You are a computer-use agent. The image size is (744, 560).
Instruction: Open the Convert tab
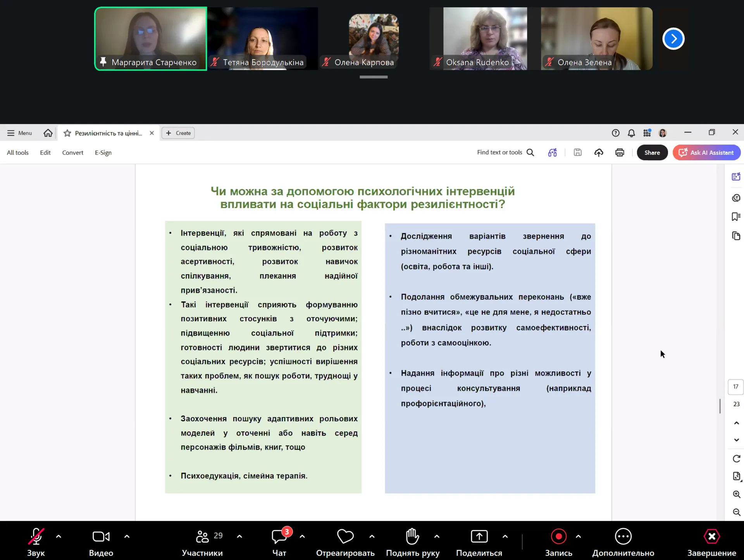tap(73, 153)
